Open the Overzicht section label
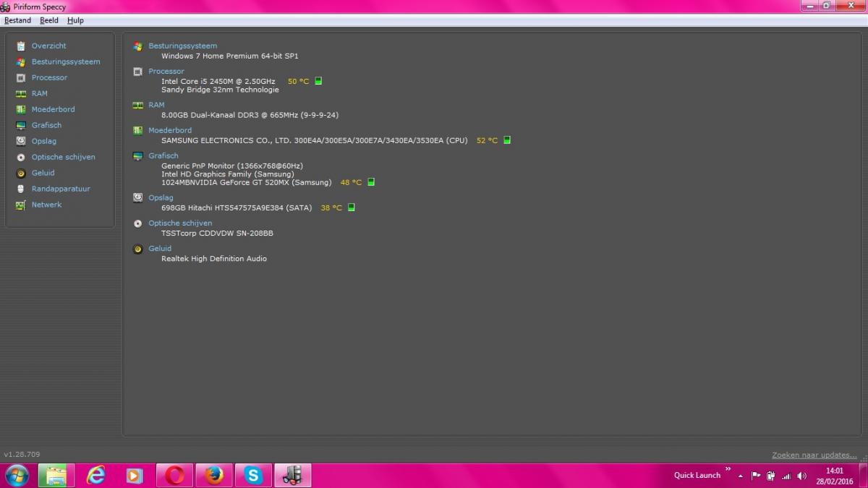Screen dimensions: 868x488 48,46
